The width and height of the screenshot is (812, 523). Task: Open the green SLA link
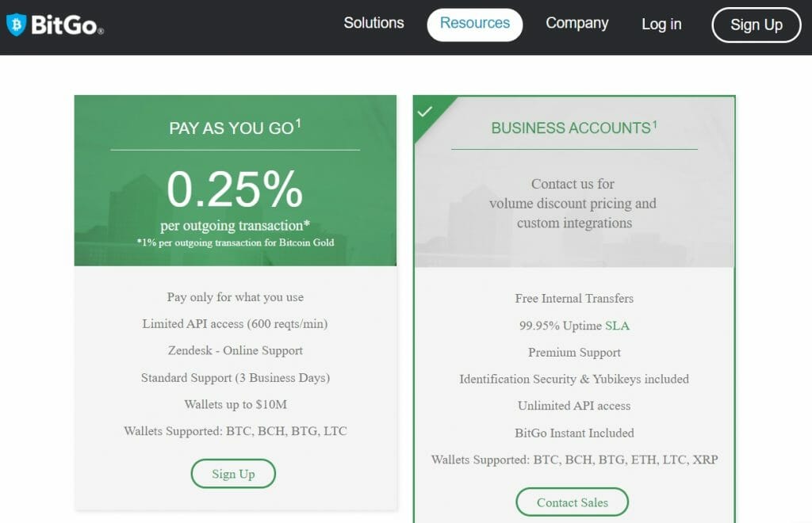point(617,326)
